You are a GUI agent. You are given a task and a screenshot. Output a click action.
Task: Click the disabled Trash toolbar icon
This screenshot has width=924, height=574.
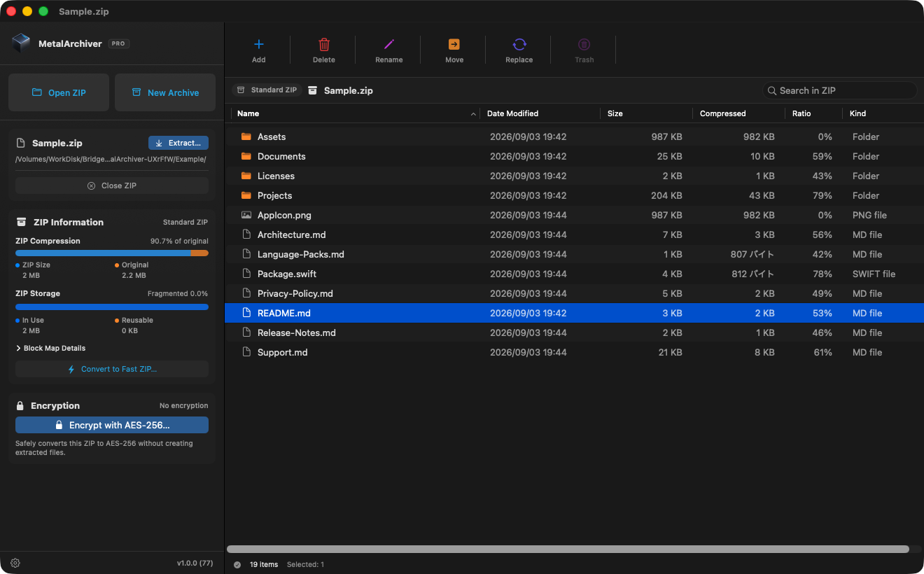584,44
